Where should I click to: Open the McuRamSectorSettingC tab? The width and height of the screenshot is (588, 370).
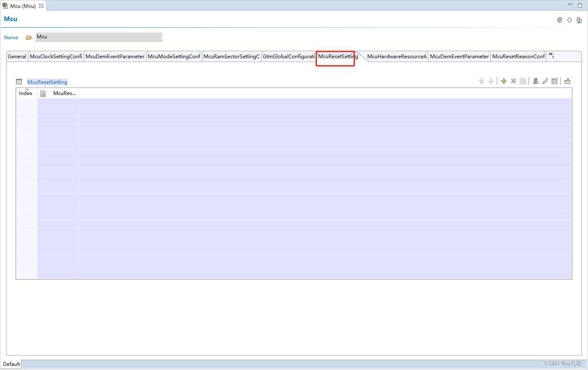coord(231,57)
